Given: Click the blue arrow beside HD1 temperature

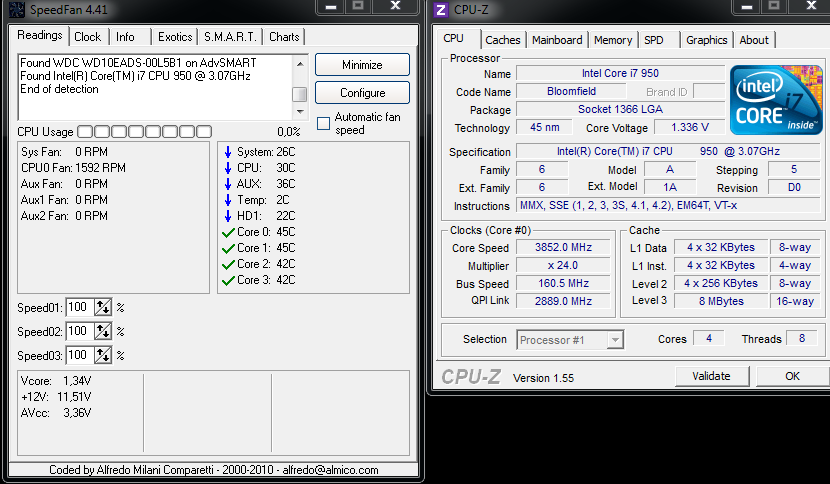Looking at the screenshot, I should 228,216.
